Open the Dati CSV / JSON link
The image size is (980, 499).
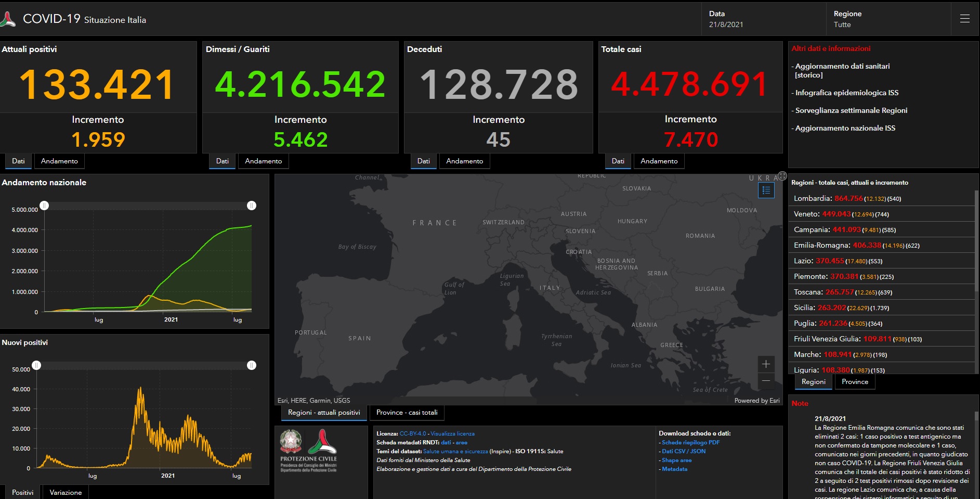[683, 451]
